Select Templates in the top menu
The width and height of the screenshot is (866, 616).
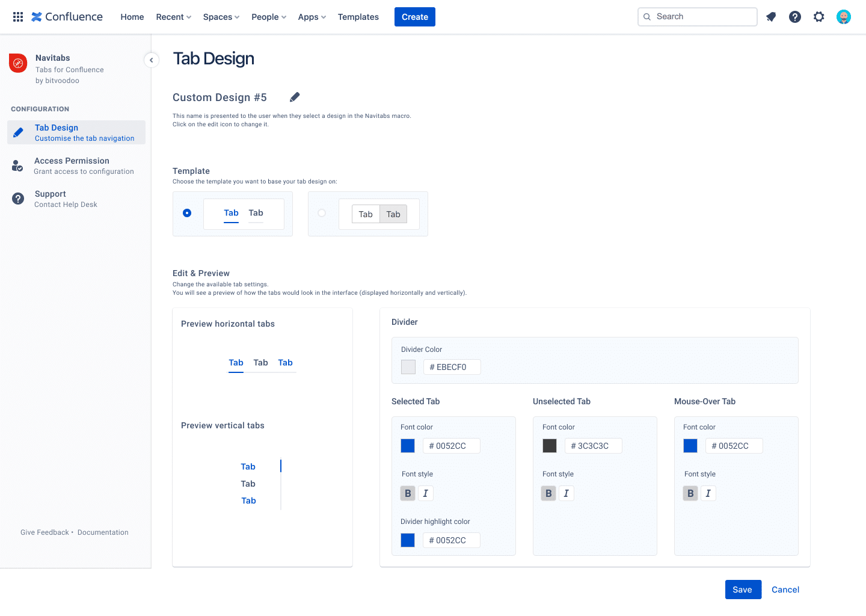358,16
